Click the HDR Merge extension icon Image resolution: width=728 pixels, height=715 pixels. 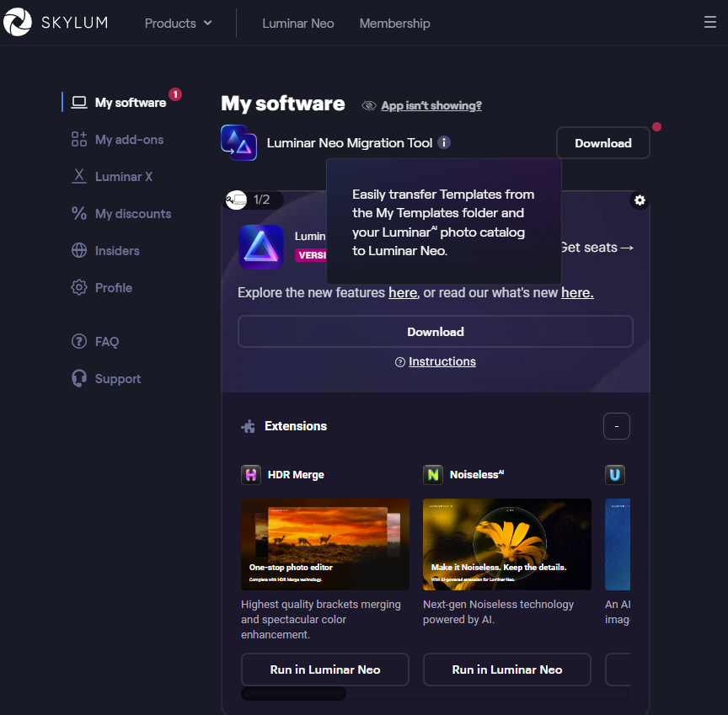251,475
